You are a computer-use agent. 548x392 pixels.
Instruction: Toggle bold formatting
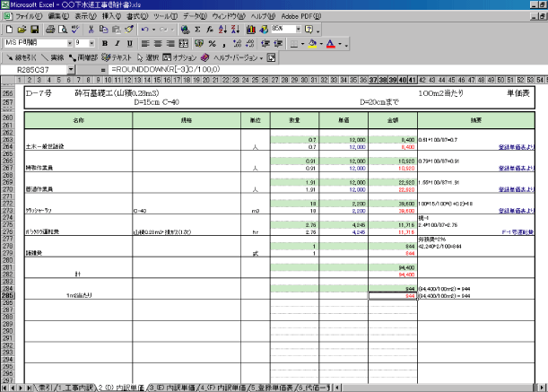[105, 44]
